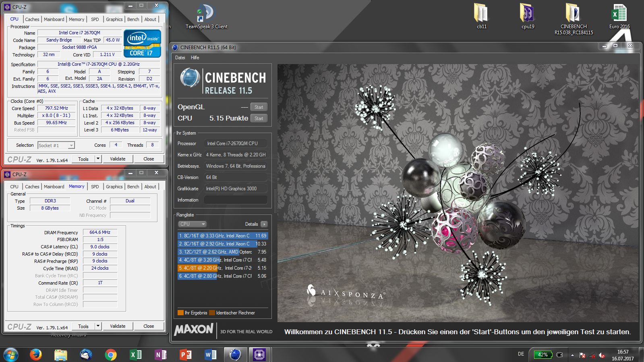This screenshot has height=362, width=644.
Task: Start the OpenGL benchmark
Action: pos(259,107)
